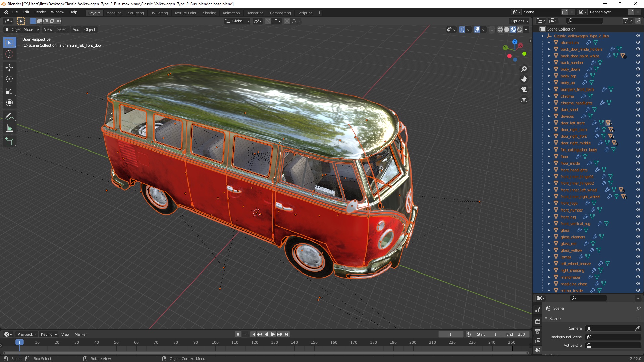Open the File menu
644x362 pixels.
[15, 12]
